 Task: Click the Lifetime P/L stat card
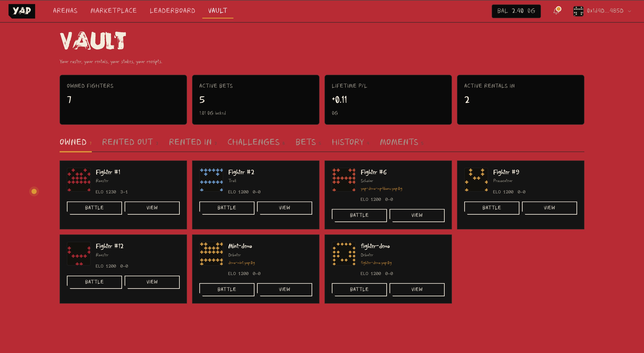(x=388, y=100)
